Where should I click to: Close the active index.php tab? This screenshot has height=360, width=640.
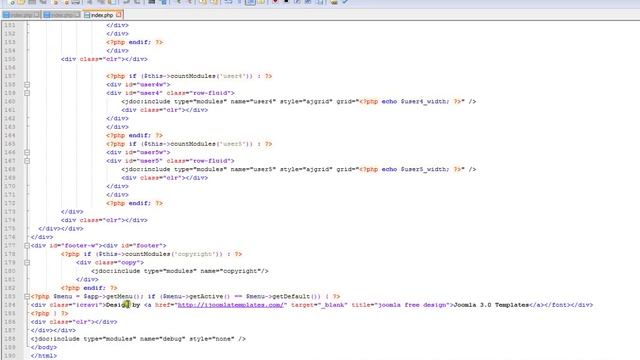tap(119, 15)
